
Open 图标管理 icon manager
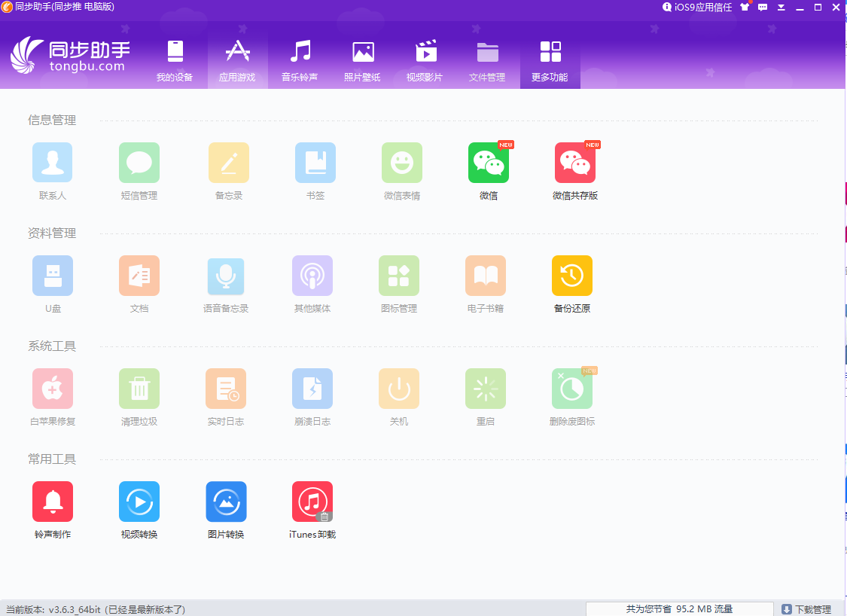tap(399, 276)
